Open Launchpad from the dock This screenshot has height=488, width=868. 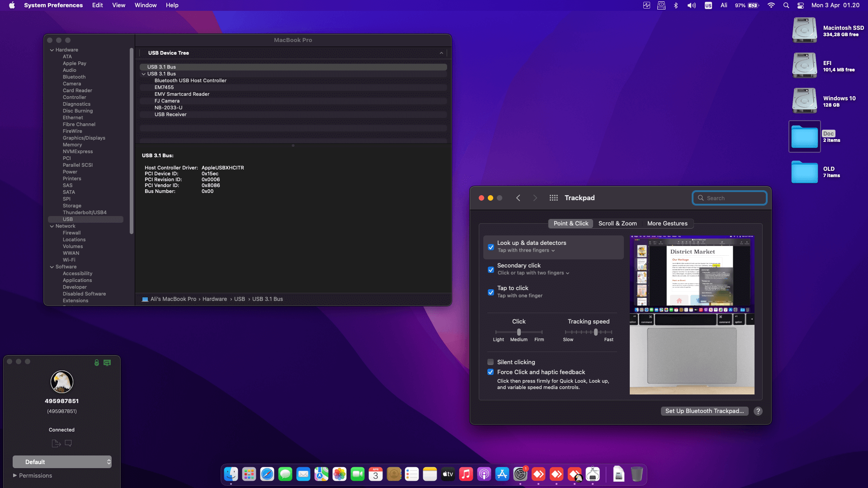tap(249, 474)
